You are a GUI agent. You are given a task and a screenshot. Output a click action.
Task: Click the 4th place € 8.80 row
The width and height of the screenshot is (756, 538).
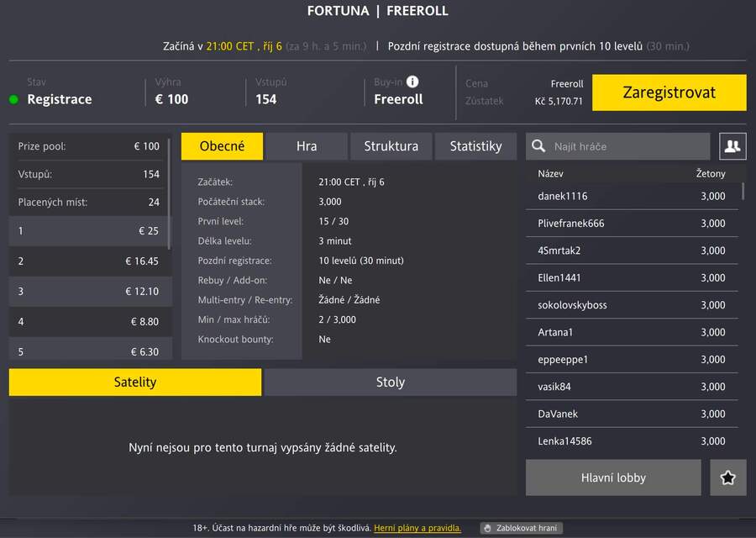(90, 321)
